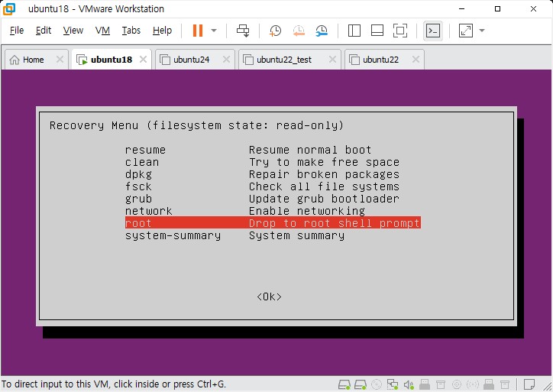Click the stretch guest icon

[x=465, y=31]
